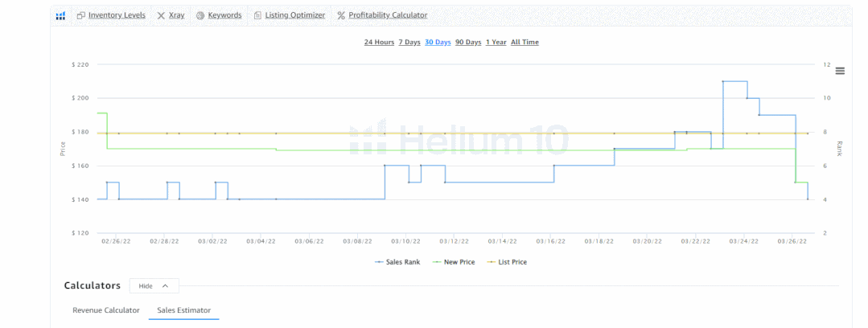Select the Sales Estimator tab

pos(183,310)
